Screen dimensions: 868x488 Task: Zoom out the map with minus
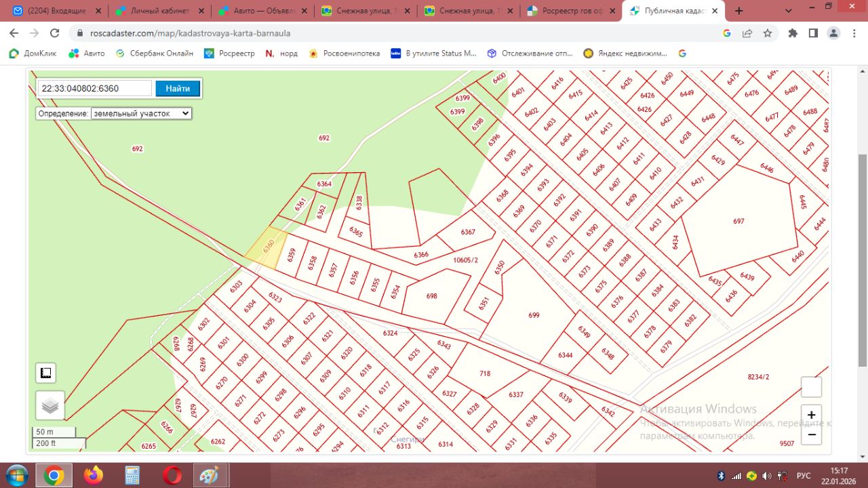811,434
